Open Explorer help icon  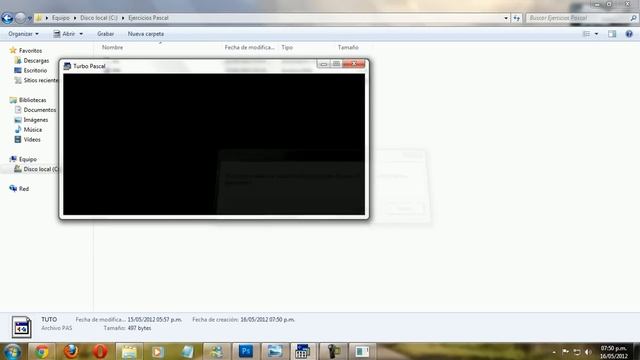pyautogui.click(x=629, y=34)
